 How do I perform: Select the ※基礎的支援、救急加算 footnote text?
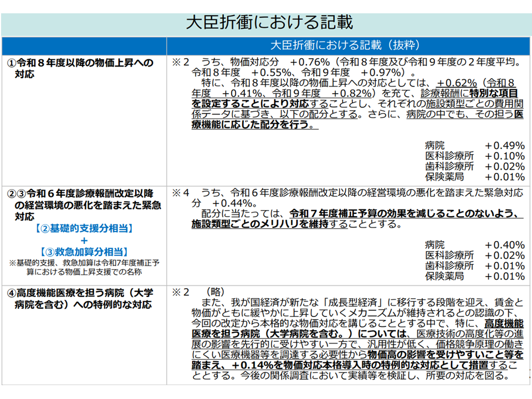[x=84, y=268]
